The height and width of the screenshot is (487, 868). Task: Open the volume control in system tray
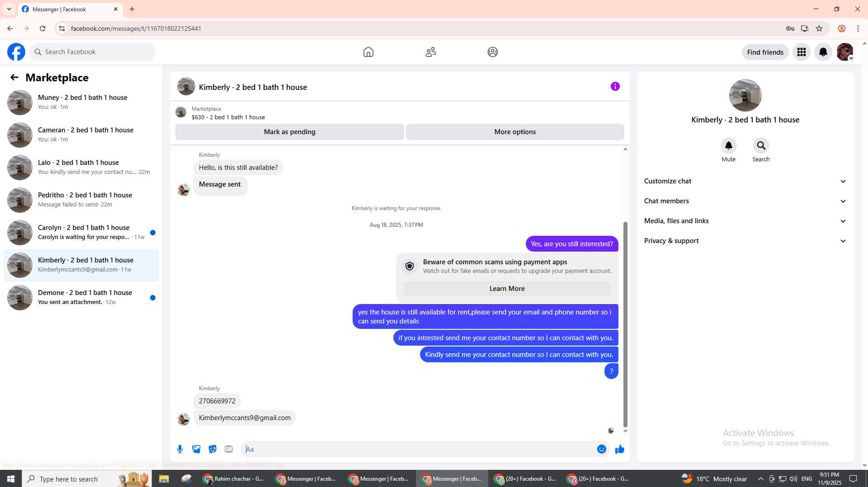point(793,479)
